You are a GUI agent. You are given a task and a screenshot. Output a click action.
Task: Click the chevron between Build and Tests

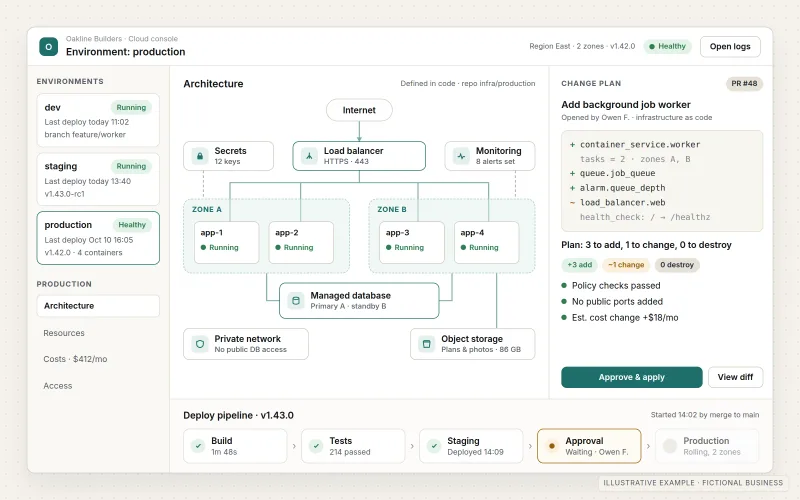click(294, 446)
